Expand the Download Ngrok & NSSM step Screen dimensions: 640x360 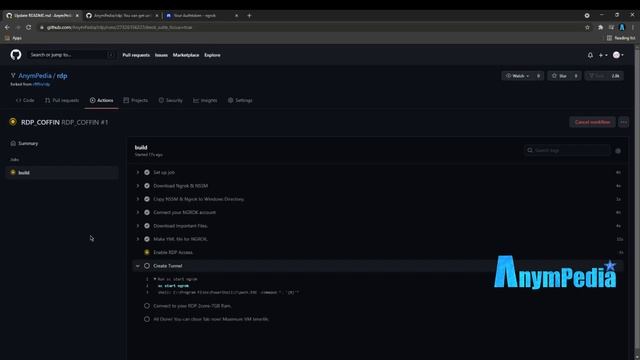point(138,186)
